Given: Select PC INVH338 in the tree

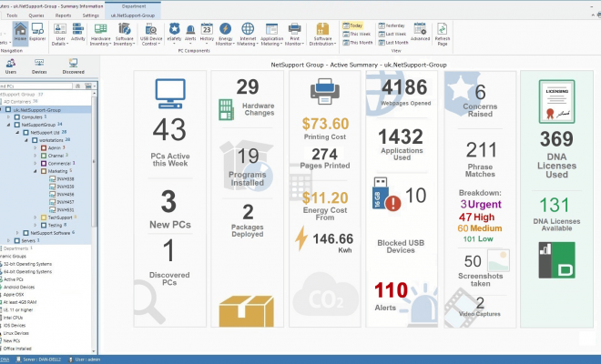Looking at the screenshot, I should click(x=62, y=179).
